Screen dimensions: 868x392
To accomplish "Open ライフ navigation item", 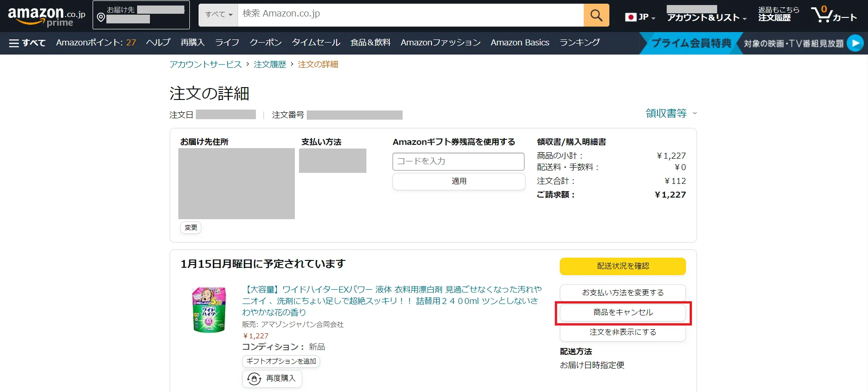I will click(x=227, y=43).
